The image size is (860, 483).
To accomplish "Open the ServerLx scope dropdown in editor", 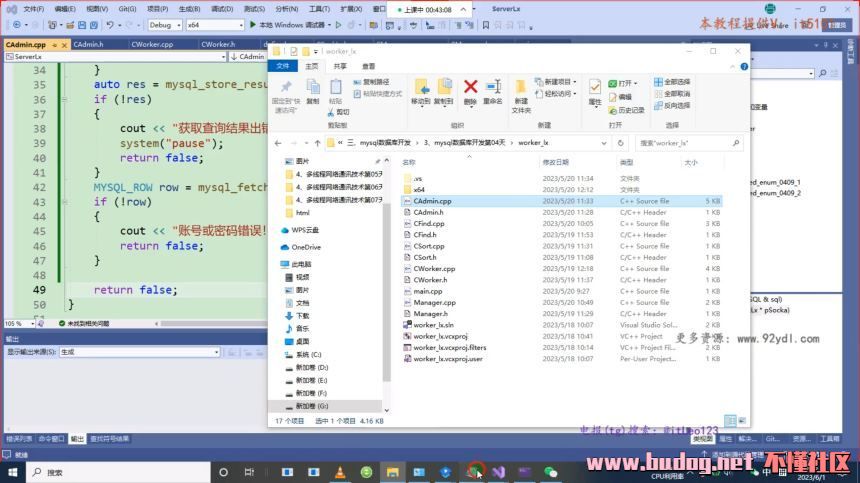I will pyautogui.click(x=223, y=56).
